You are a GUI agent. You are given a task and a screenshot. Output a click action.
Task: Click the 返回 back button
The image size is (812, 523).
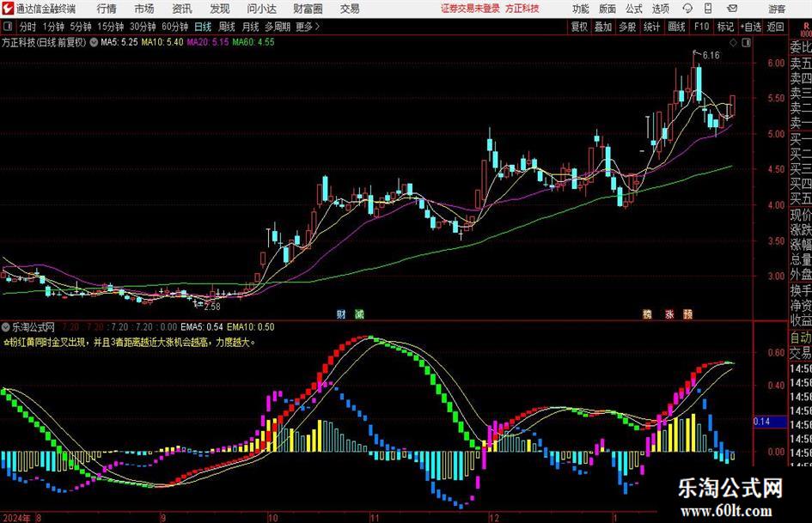click(x=775, y=27)
